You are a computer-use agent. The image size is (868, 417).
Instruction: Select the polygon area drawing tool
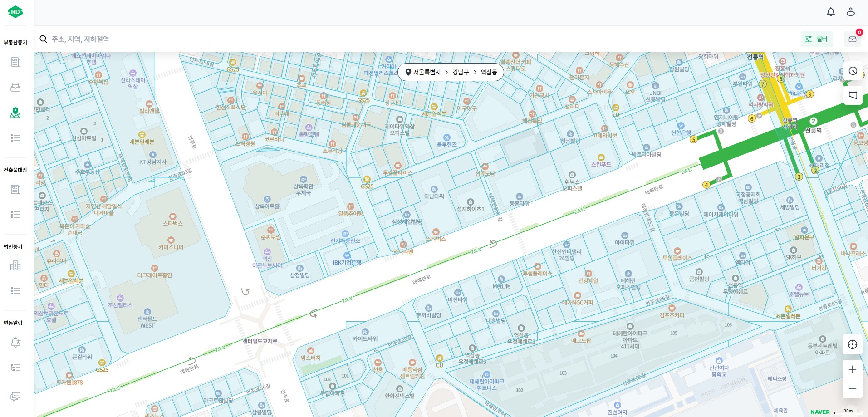click(x=853, y=95)
